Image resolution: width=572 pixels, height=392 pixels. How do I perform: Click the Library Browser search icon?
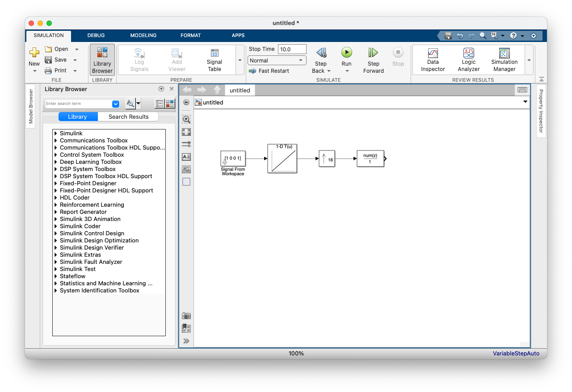click(130, 104)
